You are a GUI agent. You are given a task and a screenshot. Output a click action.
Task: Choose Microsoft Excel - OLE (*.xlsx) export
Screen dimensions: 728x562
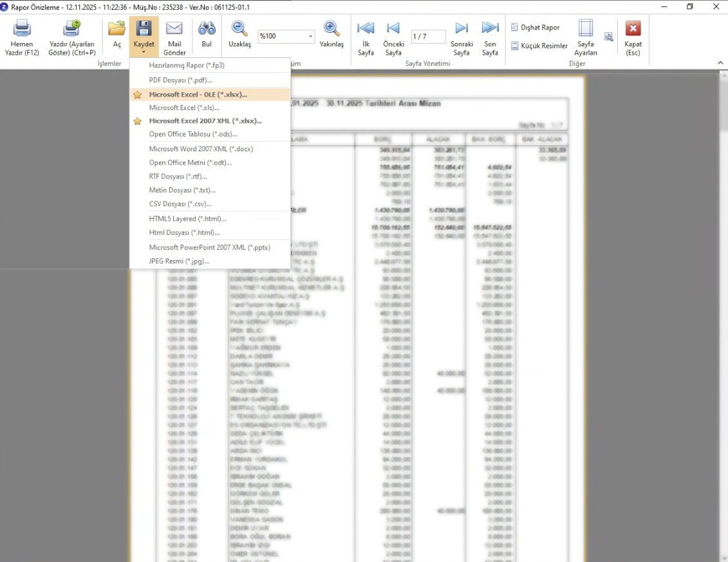click(x=198, y=95)
